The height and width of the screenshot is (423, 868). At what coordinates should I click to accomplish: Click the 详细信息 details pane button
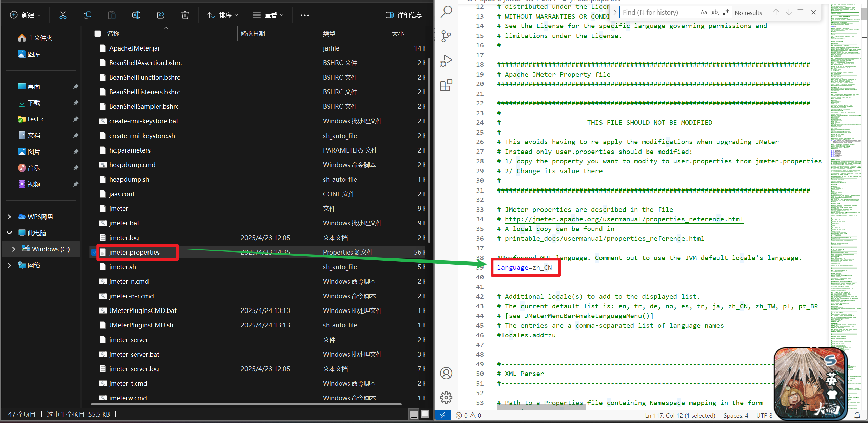tap(404, 15)
